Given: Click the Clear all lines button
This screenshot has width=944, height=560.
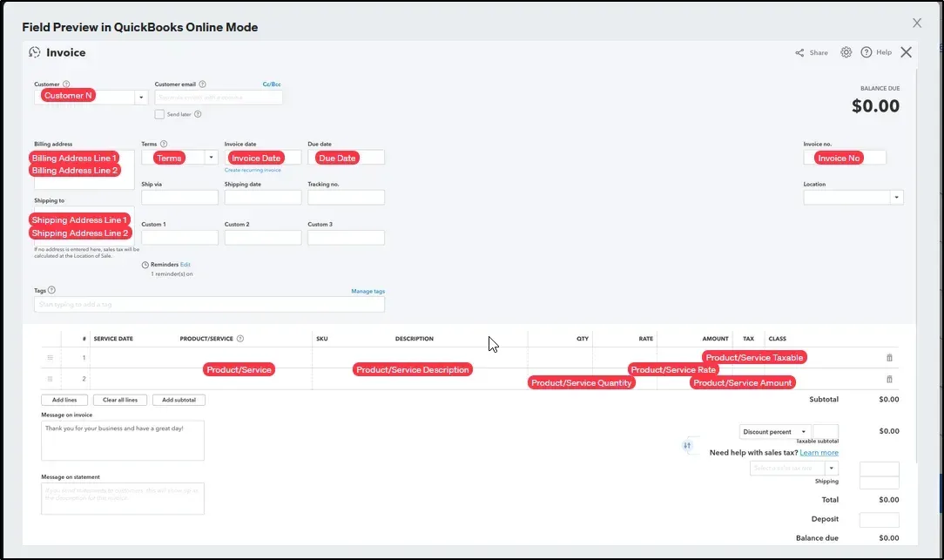Looking at the screenshot, I should click(120, 400).
